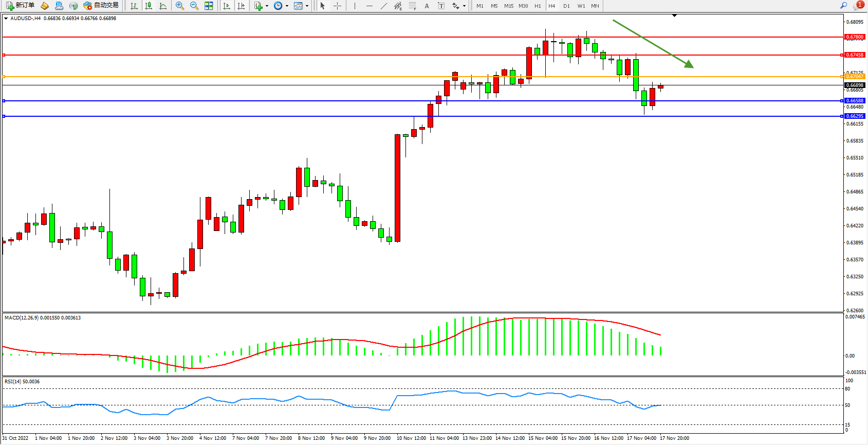Switch to the M15 timeframe

click(509, 6)
